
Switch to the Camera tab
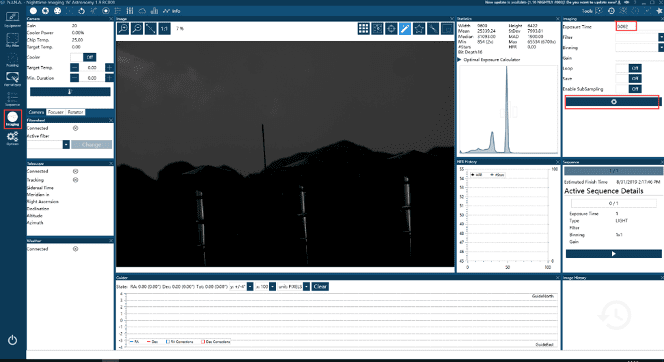point(36,112)
